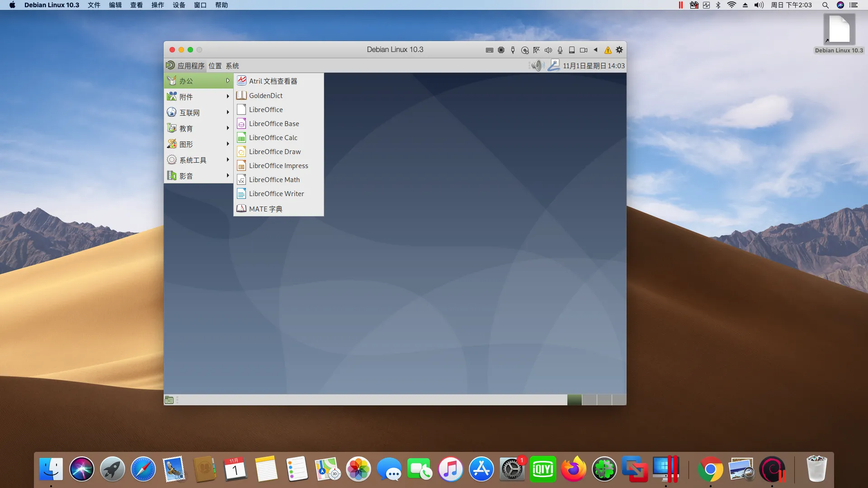This screenshot has width=868, height=488.
Task: Launch LibreOffice start center entry
Action: (x=278, y=109)
